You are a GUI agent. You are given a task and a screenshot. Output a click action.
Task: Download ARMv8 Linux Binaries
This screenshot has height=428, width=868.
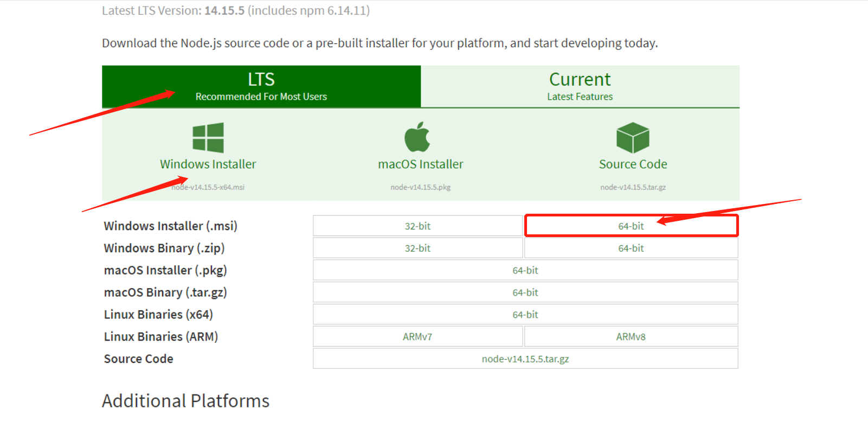(631, 336)
